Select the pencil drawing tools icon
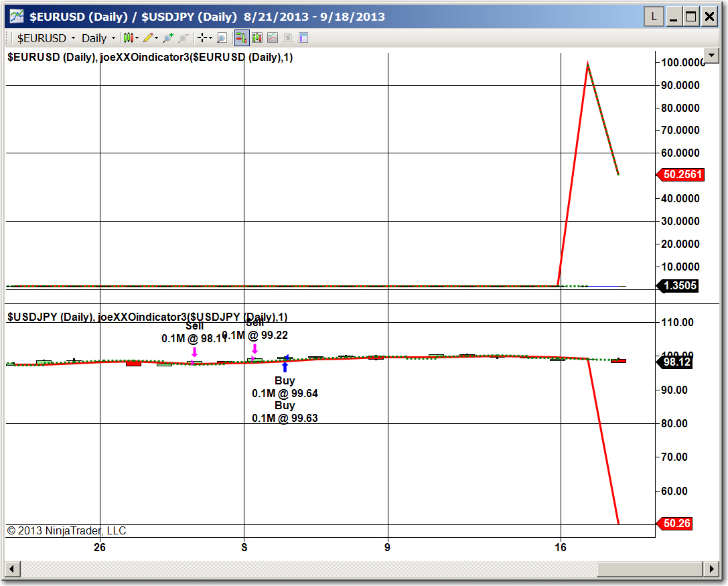 (148, 38)
